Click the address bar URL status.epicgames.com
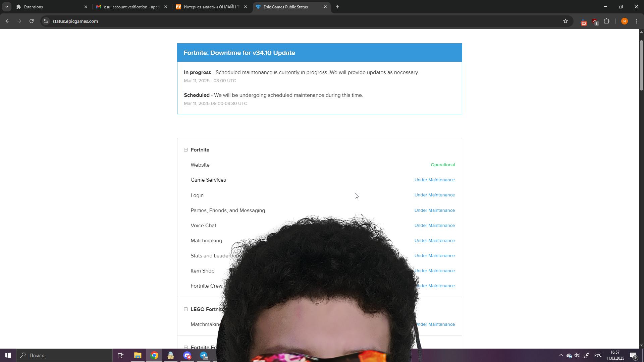This screenshot has height=362, width=644. pyautogui.click(x=75, y=21)
